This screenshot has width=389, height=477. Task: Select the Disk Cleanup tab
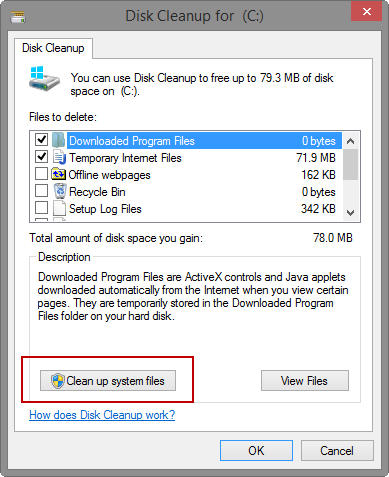(x=53, y=48)
